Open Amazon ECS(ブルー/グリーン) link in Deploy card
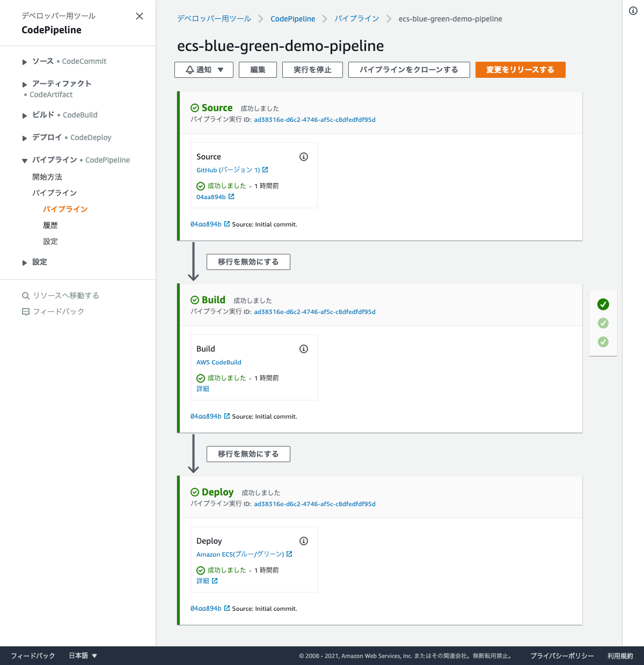The width and height of the screenshot is (644, 665). coord(240,554)
